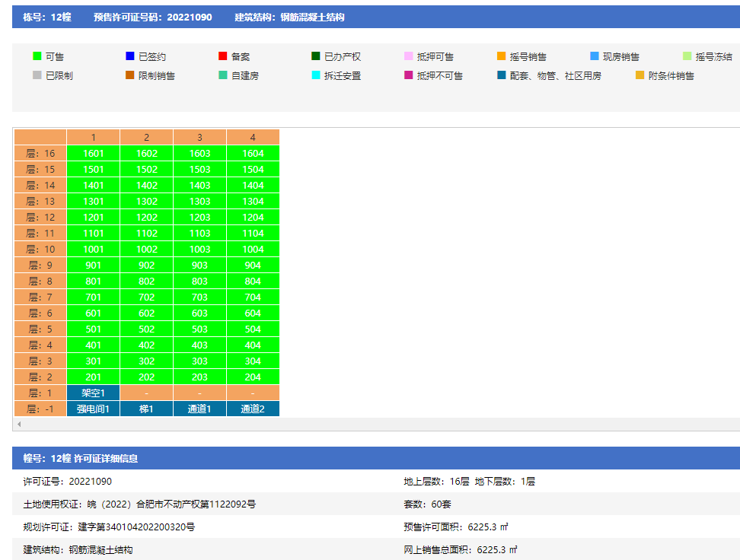Click column header 3
This screenshot has height=560, width=740.
[199, 137]
